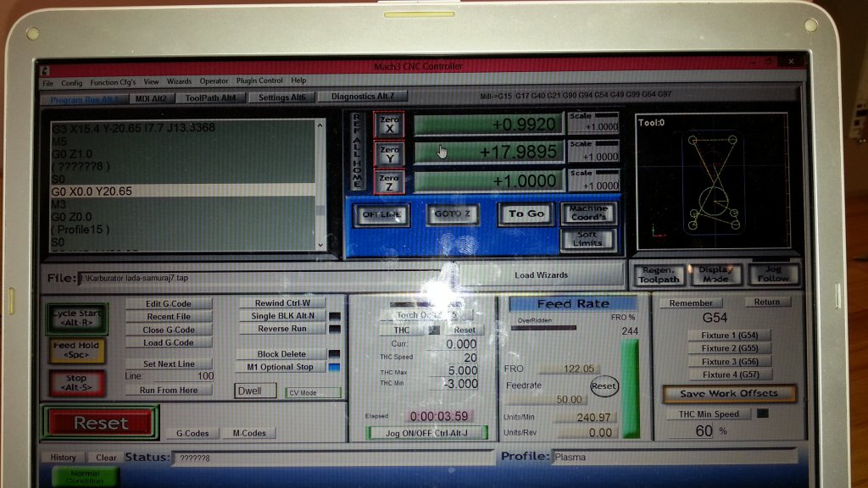Image resolution: width=868 pixels, height=488 pixels.
Task: Click the Dwell button
Action: pyautogui.click(x=255, y=391)
